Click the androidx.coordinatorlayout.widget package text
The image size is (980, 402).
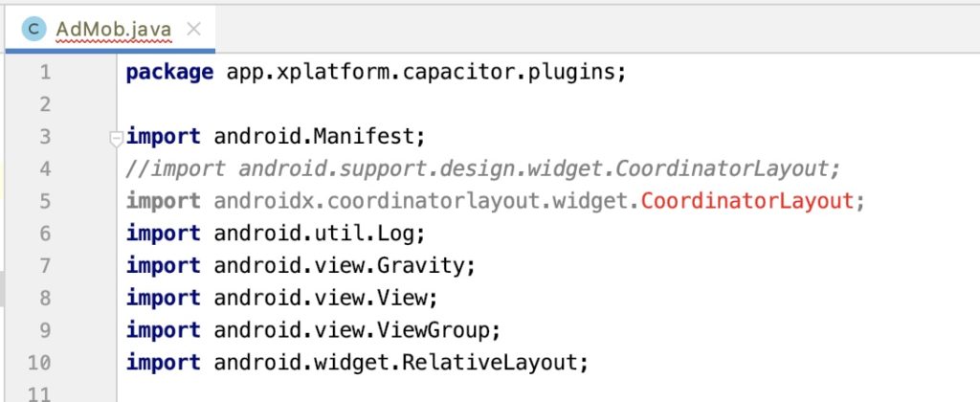420,201
